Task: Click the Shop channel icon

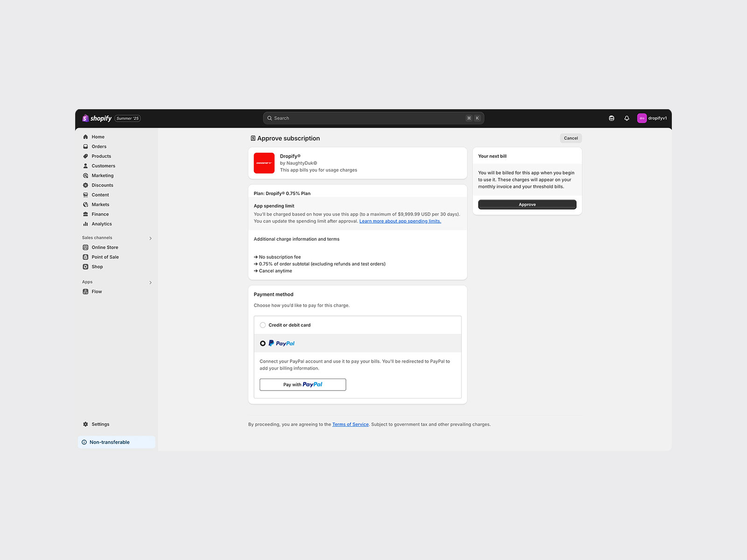Action: [x=85, y=267]
